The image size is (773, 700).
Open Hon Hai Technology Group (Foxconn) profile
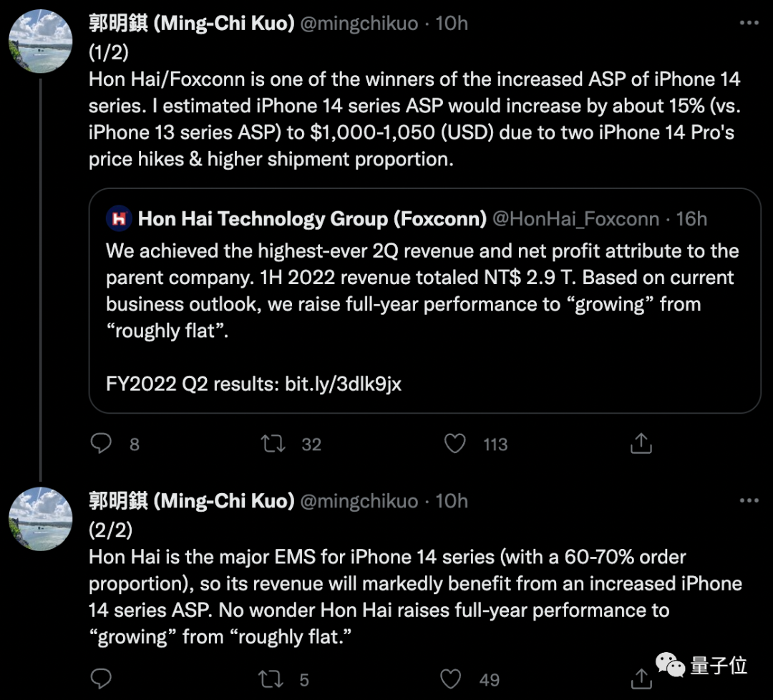pyautogui.click(x=312, y=219)
